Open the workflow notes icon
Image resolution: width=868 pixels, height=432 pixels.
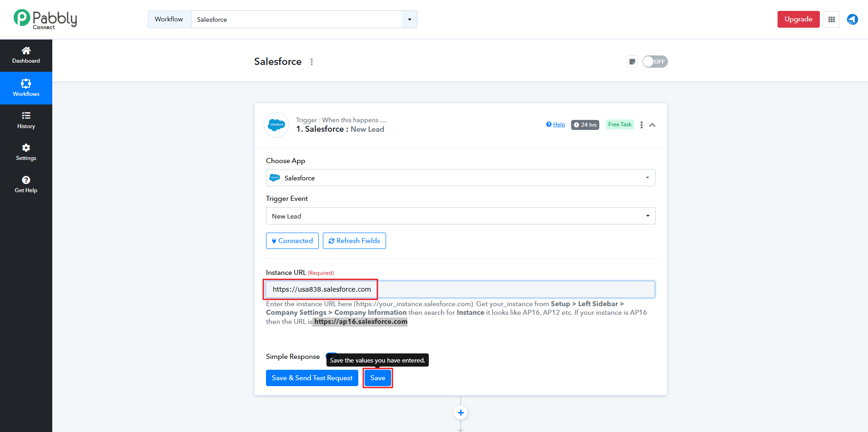632,62
